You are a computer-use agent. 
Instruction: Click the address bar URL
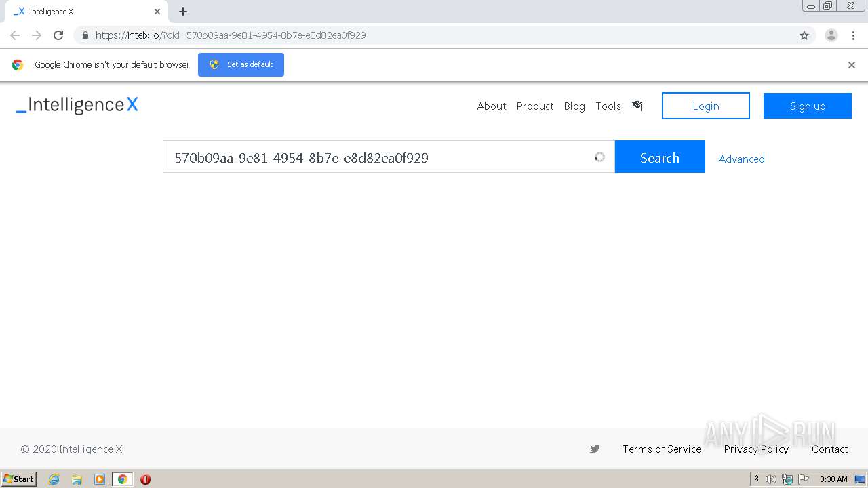pos(231,35)
